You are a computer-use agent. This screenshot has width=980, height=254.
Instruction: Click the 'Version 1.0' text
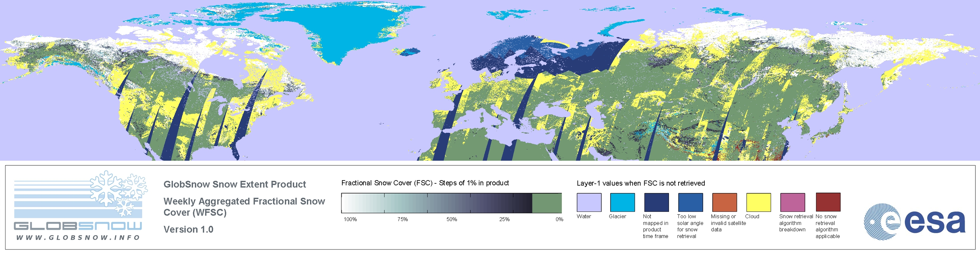[x=188, y=229]
